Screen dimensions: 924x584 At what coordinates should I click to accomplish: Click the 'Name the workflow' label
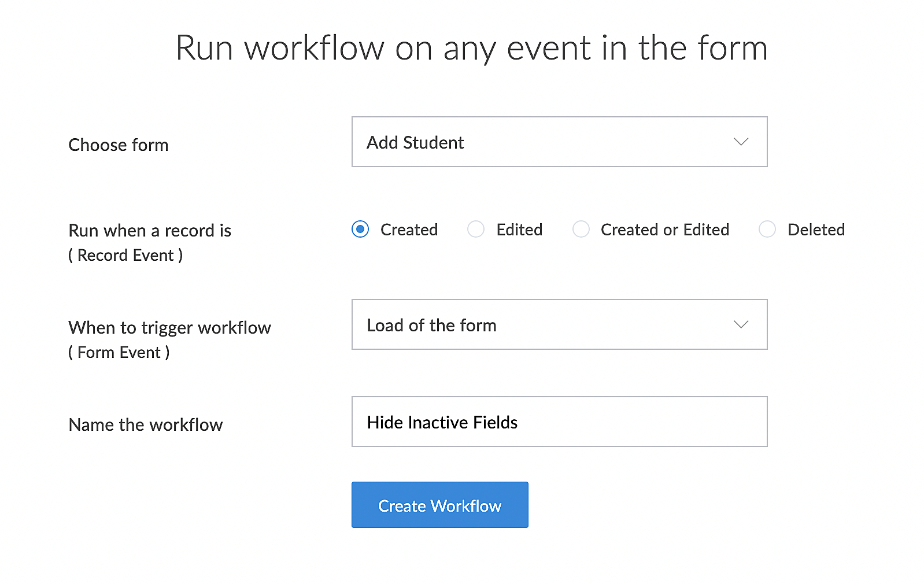point(146,425)
